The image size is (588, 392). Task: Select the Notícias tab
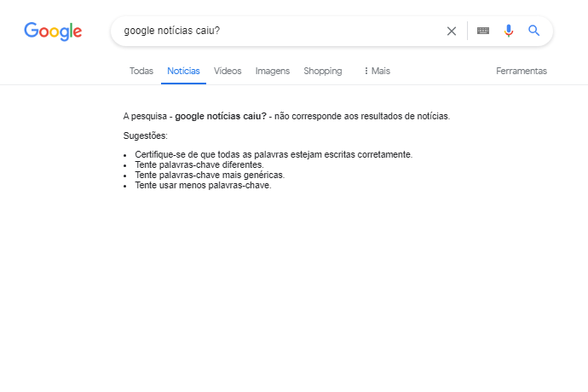[x=183, y=72]
